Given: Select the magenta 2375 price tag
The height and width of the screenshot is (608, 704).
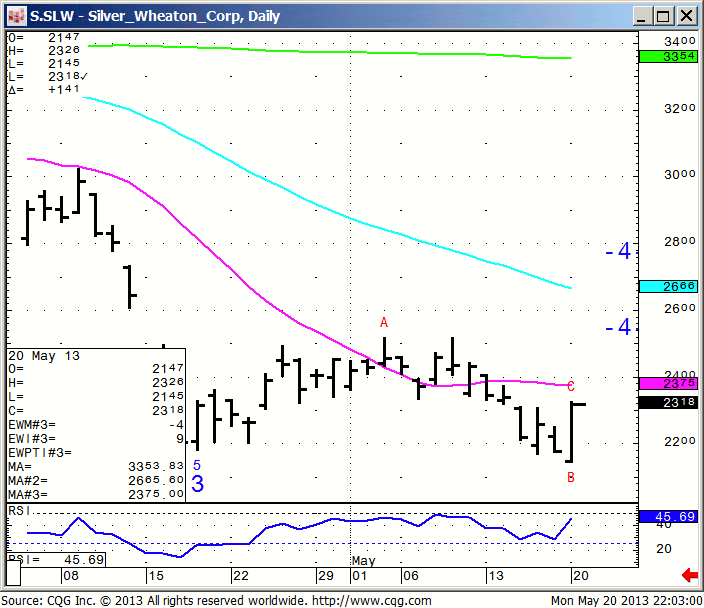Looking at the screenshot, I should tap(667, 383).
